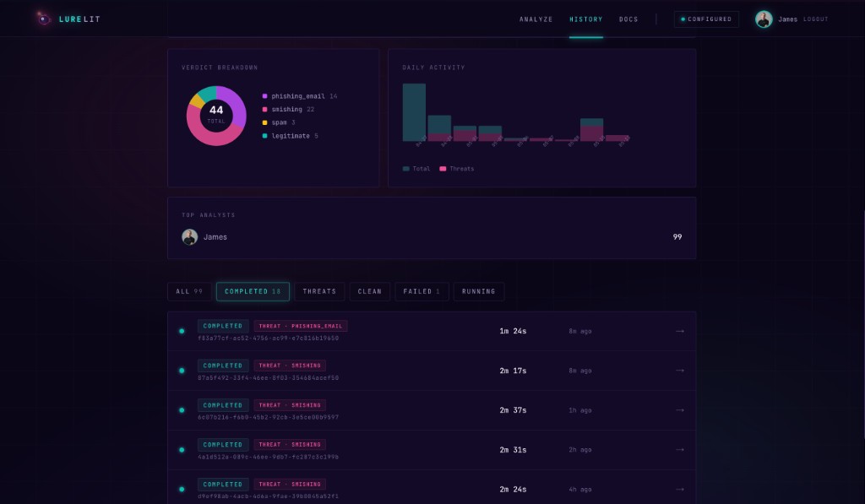This screenshot has height=504, width=865.
Task: Filter runs by Threats
Action: [x=319, y=291]
